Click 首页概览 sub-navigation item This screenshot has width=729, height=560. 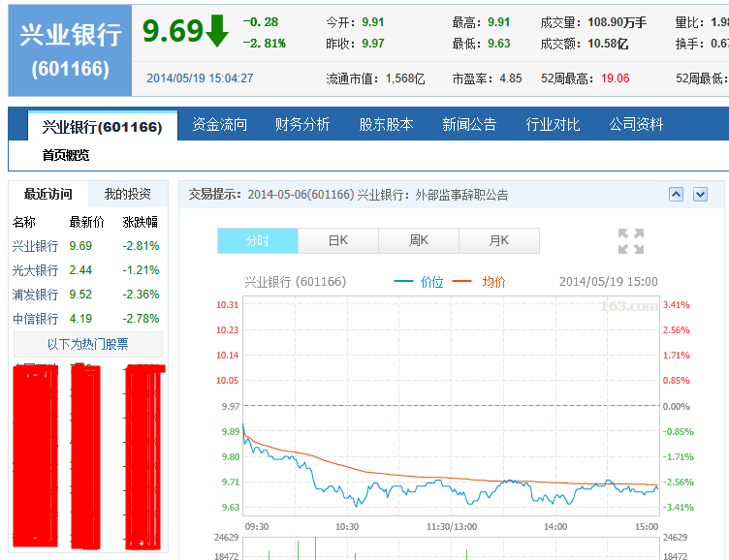66,155
